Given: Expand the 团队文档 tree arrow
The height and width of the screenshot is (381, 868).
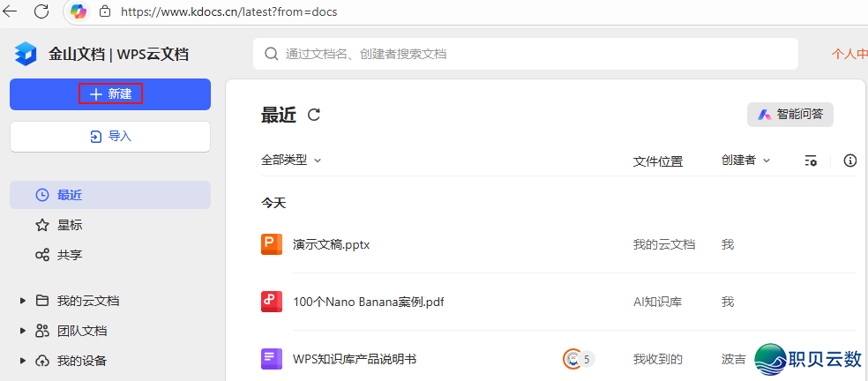Looking at the screenshot, I should (x=23, y=331).
